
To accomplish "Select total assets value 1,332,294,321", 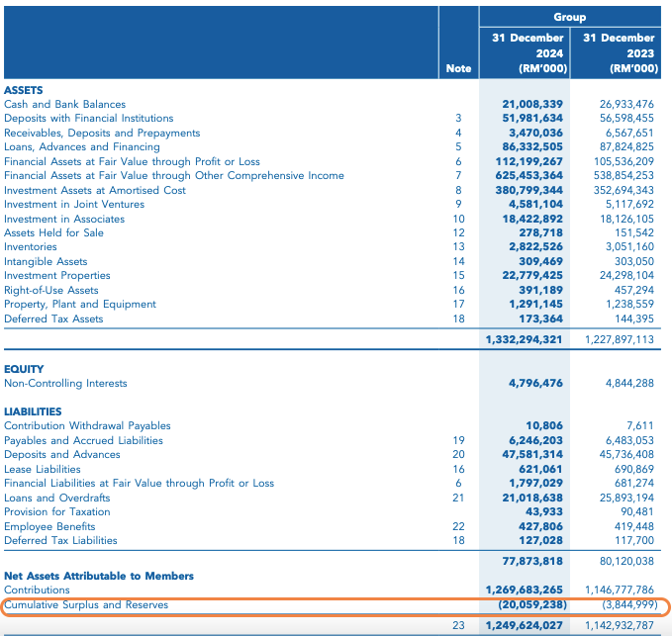I will [525, 339].
